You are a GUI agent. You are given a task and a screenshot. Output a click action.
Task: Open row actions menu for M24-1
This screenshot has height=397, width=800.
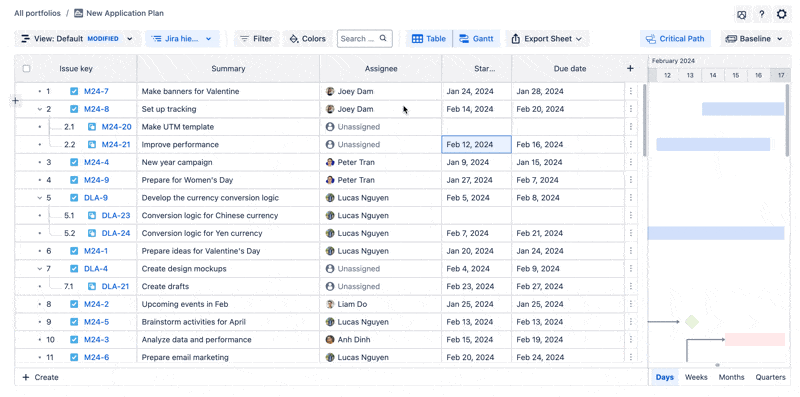(631, 251)
